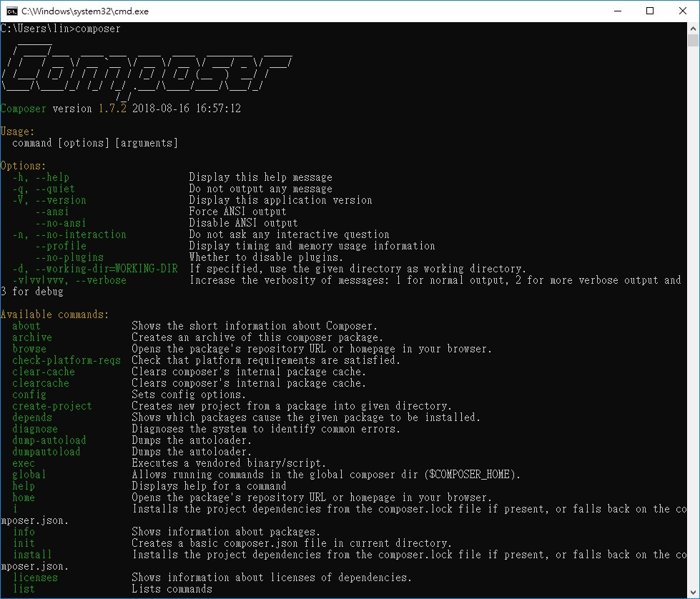Click the 'diagnose' command

(35, 429)
